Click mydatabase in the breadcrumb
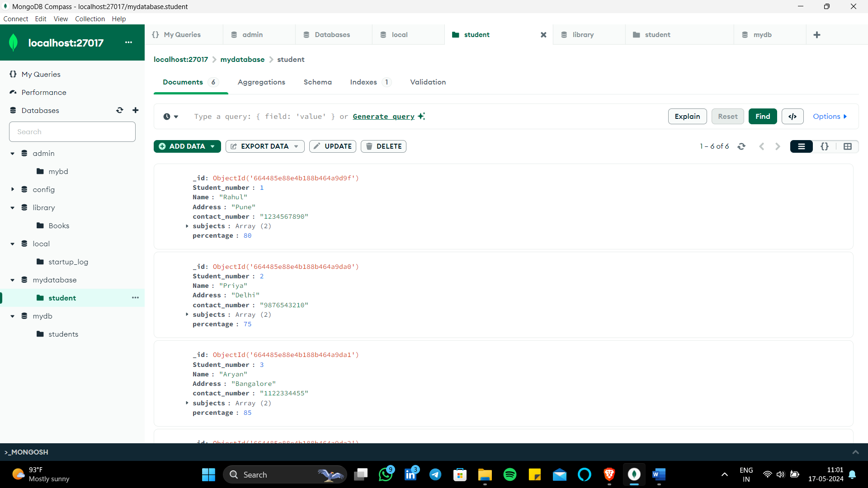Viewport: 868px width, 488px height. tap(242, 60)
